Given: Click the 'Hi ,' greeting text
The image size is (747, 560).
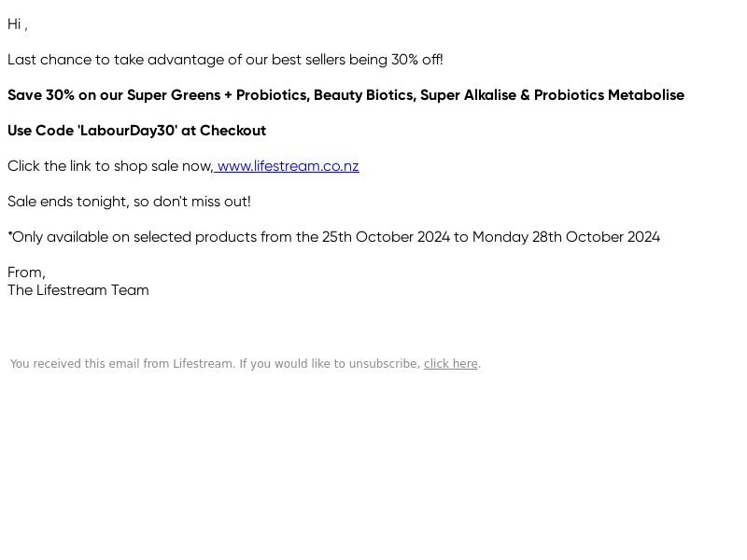Looking at the screenshot, I should pyautogui.click(x=18, y=24).
